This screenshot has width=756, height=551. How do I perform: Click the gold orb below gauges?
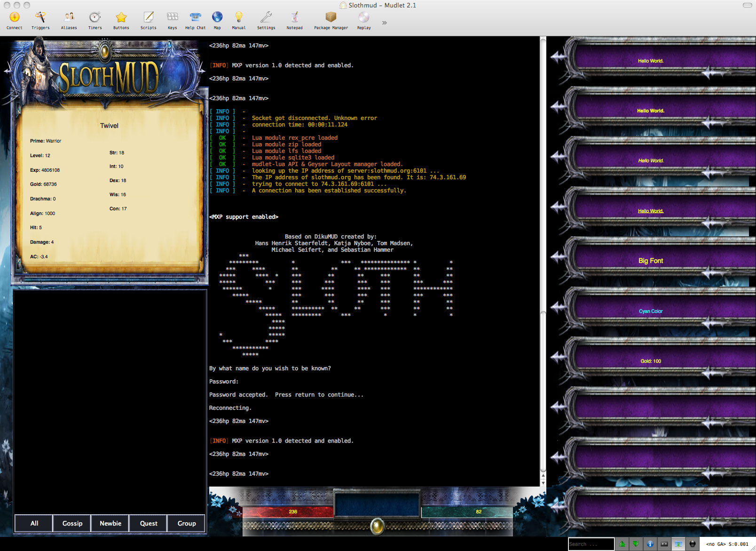[x=378, y=526]
